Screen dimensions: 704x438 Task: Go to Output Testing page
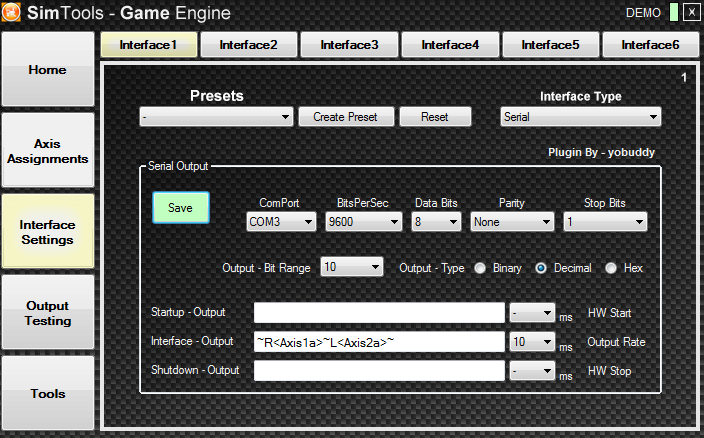coord(48,313)
